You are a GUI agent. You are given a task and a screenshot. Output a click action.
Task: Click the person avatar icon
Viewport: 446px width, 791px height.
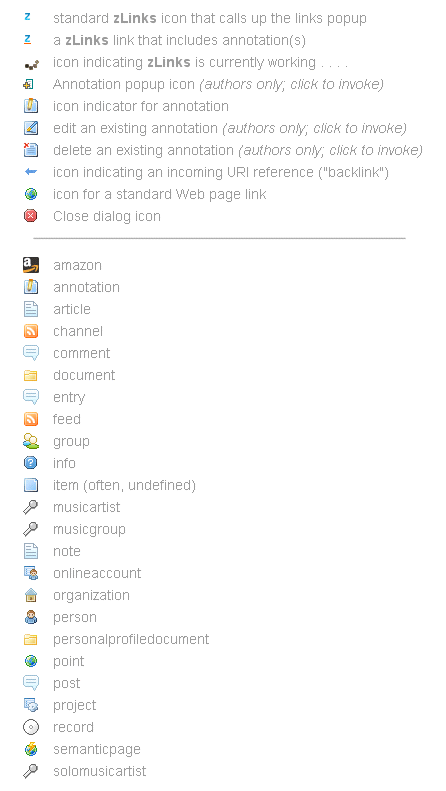tap(31, 617)
